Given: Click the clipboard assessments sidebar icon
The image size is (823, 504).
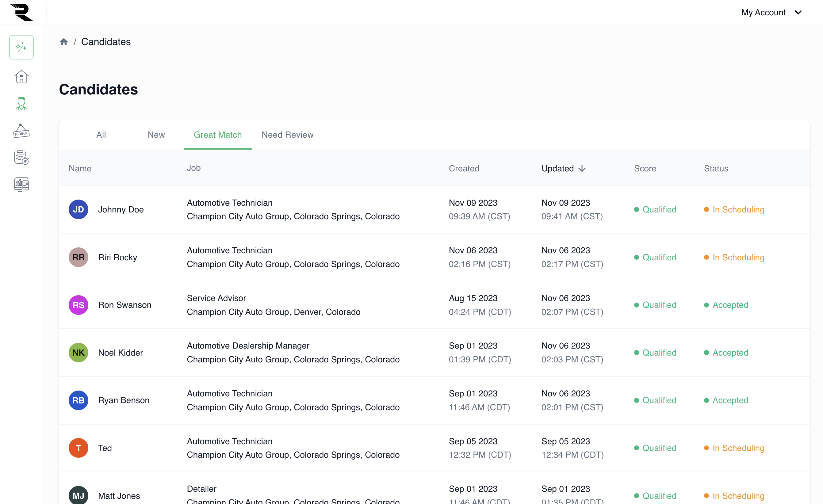Looking at the screenshot, I should [x=21, y=158].
